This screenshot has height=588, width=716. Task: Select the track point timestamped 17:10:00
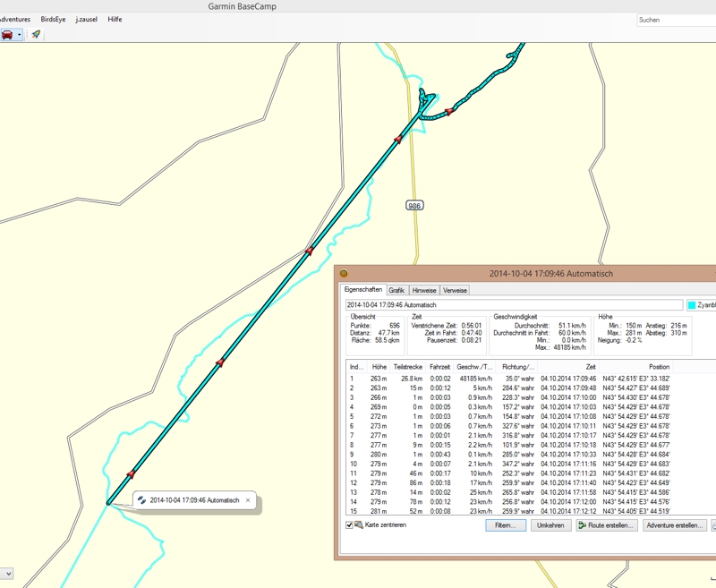point(509,397)
